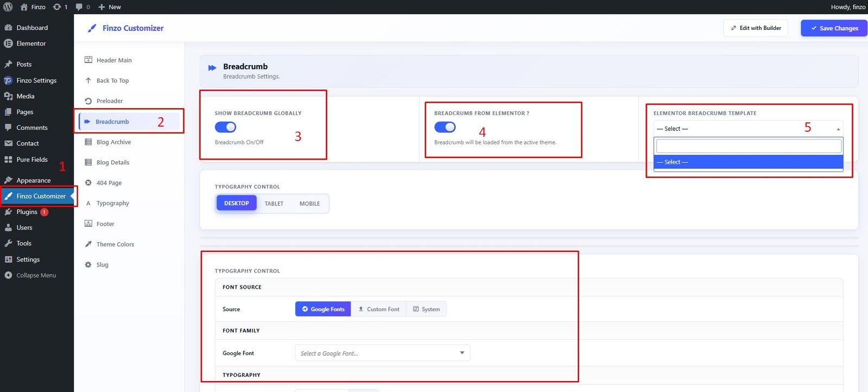Click the WordPress logo icon
The height and width of the screenshot is (392, 868).
[x=8, y=7]
